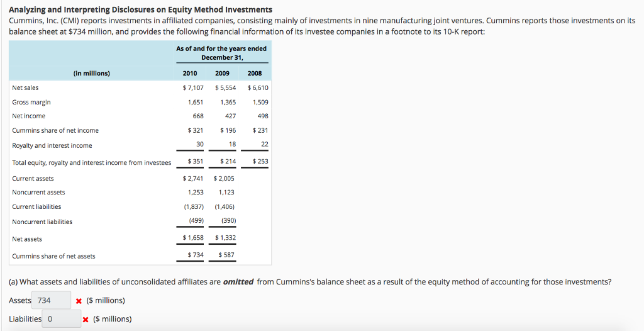Click the Noncurrent liabilities row label

[x=42, y=222]
